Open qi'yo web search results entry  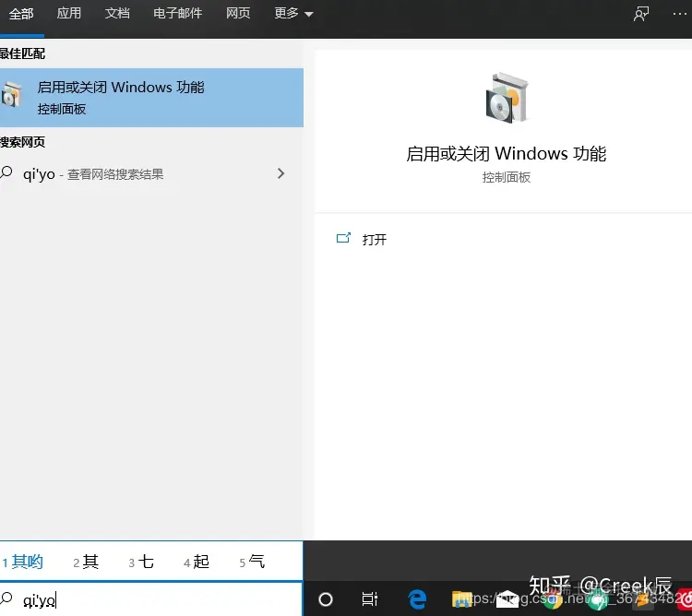pos(151,173)
